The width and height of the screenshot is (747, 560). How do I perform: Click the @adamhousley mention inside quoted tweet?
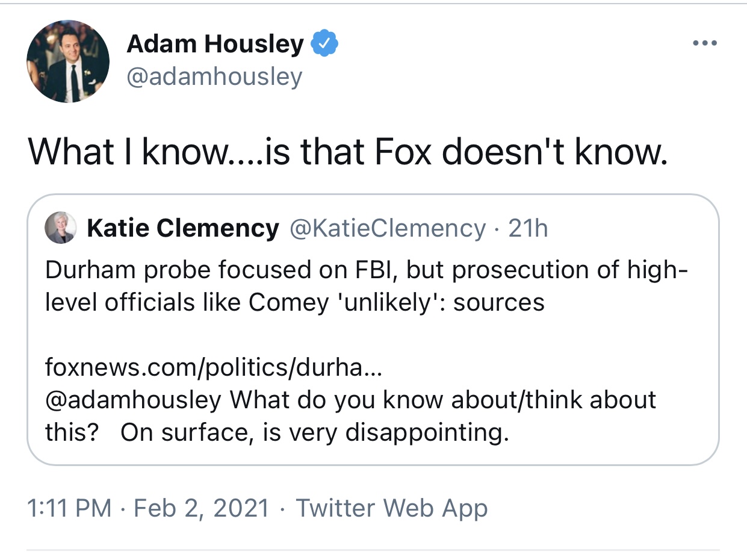(x=133, y=399)
